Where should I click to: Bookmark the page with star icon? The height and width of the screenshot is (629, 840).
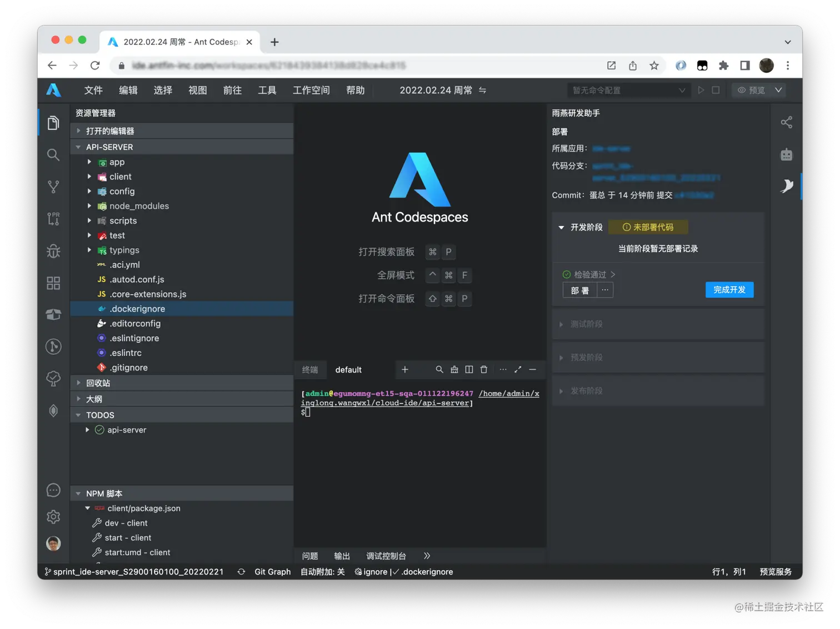coord(654,66)
